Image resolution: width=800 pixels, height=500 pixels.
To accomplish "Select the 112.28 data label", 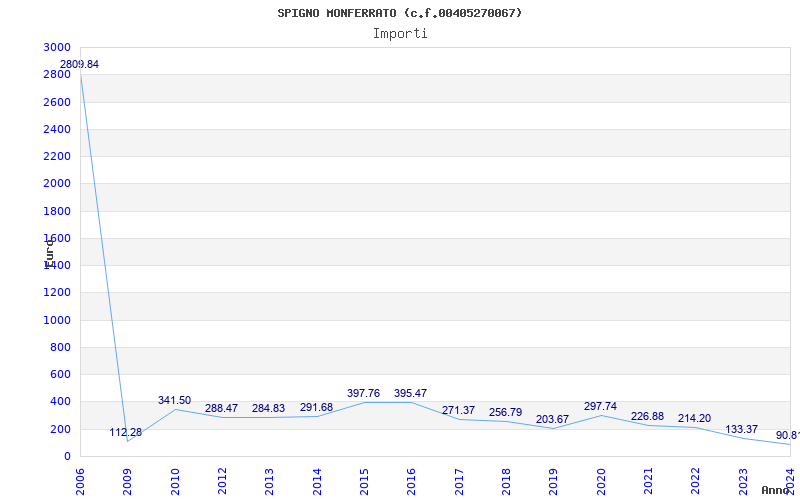I will tap(126, 433).
